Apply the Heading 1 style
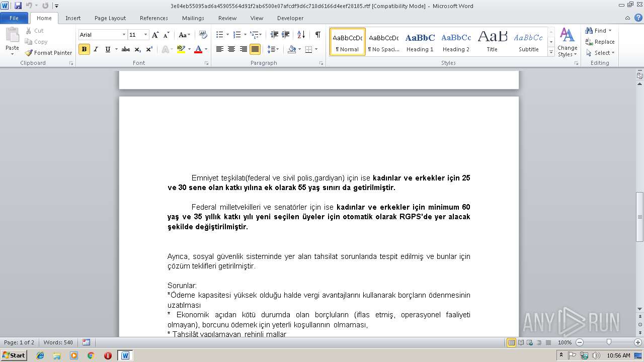644x362 pixels. pos(420,42)
